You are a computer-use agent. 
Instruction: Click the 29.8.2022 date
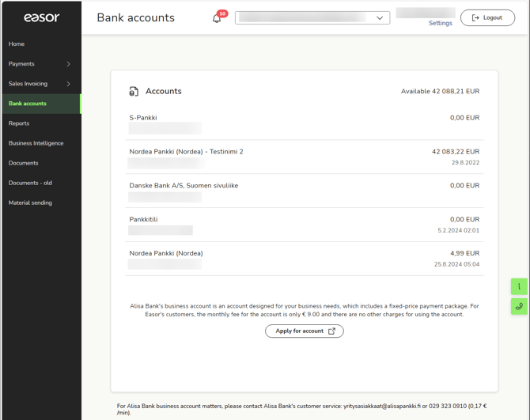click(465, 162)
